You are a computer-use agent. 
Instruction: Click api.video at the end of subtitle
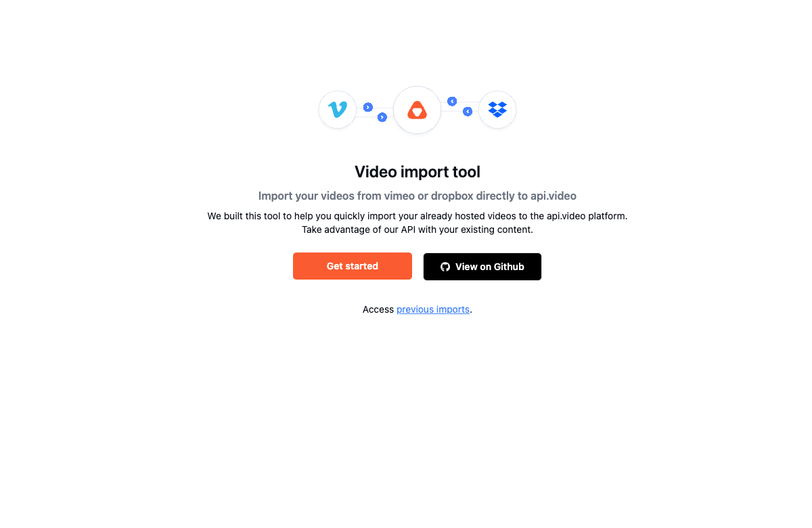pos(550,196)
